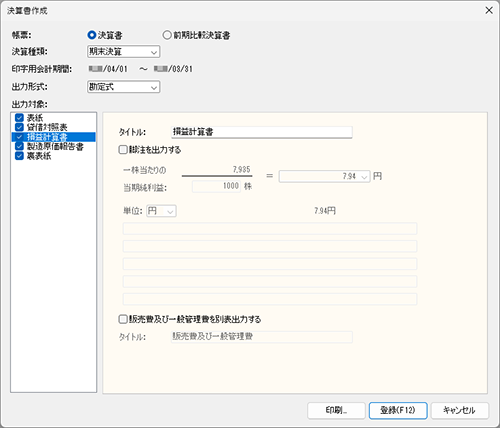Close the 決算書作成 dialog window
Viewport: 500px width, 428px height.
(x=489, y=10)
